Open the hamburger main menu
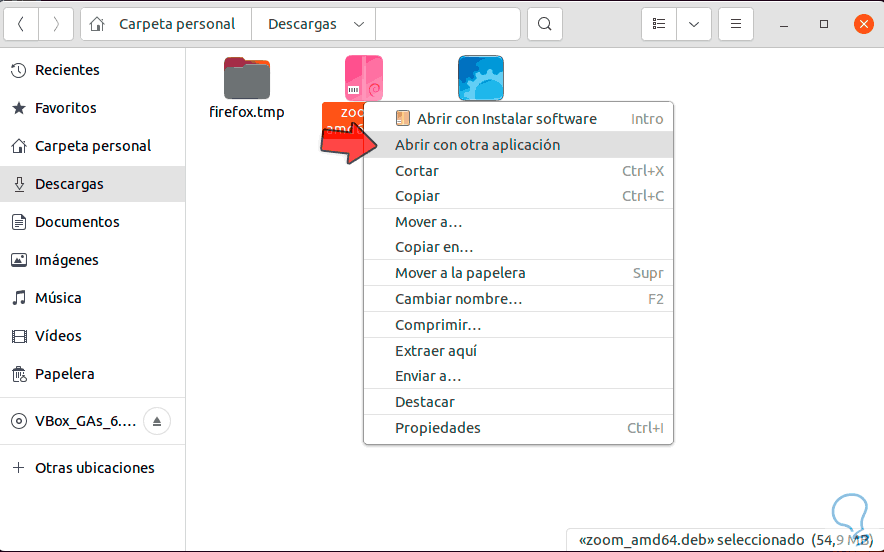Screen dimensions: 884x552 pyautogui.click(x=736, y=24)
